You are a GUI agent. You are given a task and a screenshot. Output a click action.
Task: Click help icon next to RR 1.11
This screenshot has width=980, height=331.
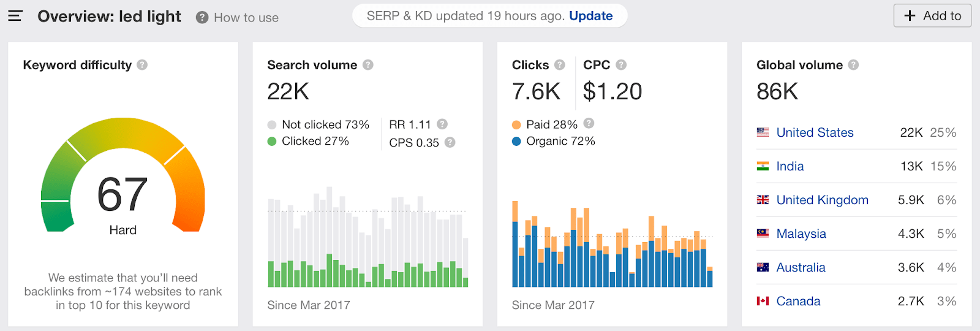point(442,124)
